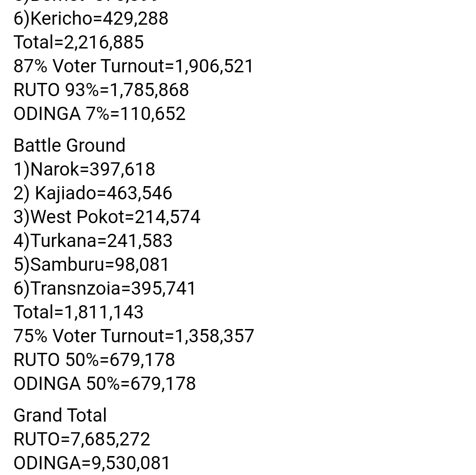Click the Battle Ground heading

pos(70,146)
